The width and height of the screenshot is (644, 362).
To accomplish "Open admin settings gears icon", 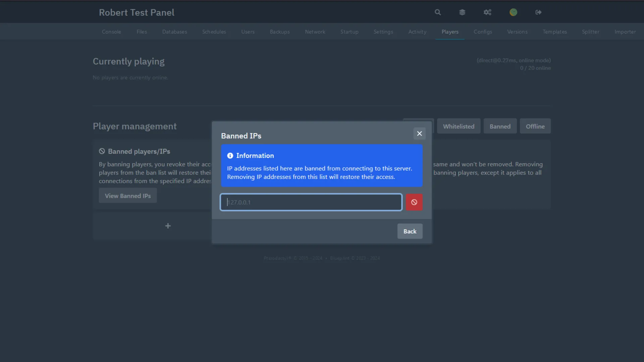I will (487, 12).
